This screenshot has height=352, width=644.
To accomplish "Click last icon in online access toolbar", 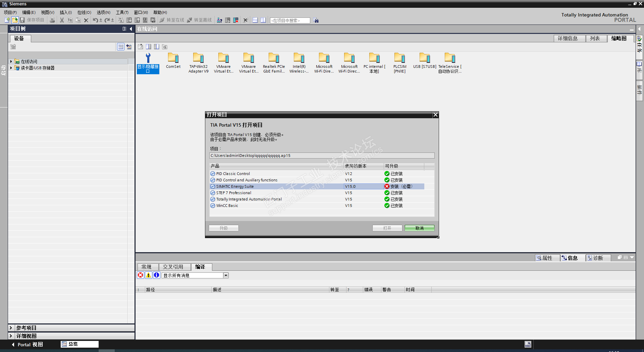I will 164,47.
